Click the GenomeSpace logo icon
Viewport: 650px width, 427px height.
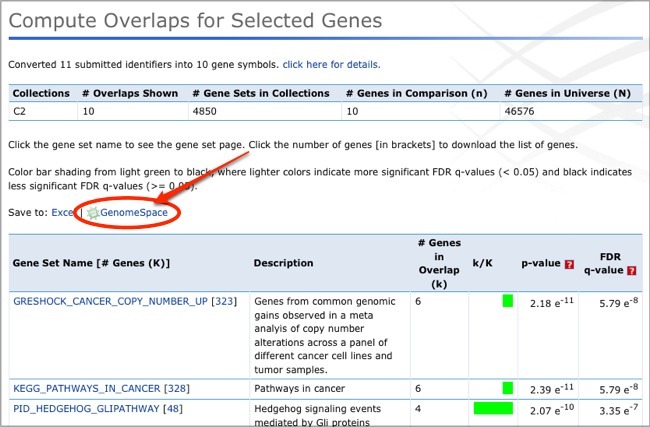[92, 213]
